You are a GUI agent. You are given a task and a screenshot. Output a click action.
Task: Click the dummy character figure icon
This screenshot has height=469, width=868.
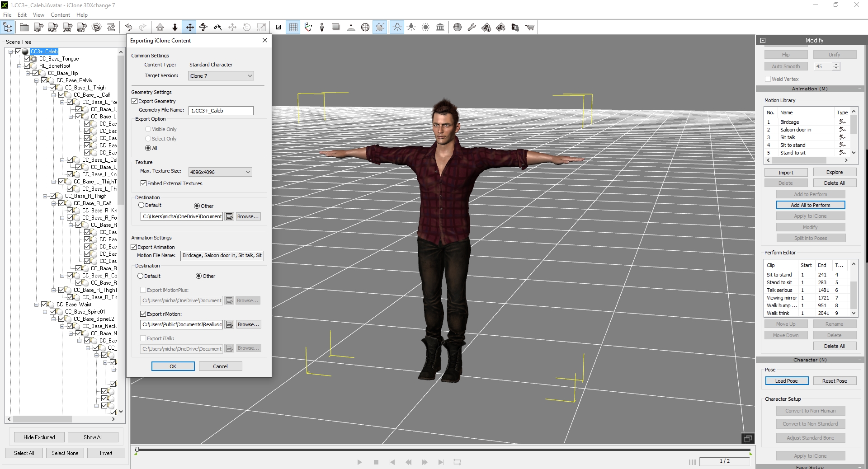(322, 28)
